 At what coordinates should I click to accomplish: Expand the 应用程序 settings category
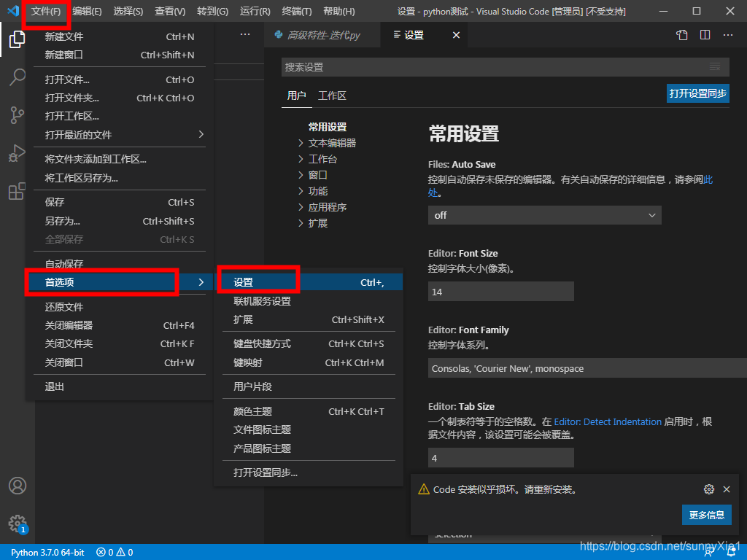pos(301,207)
